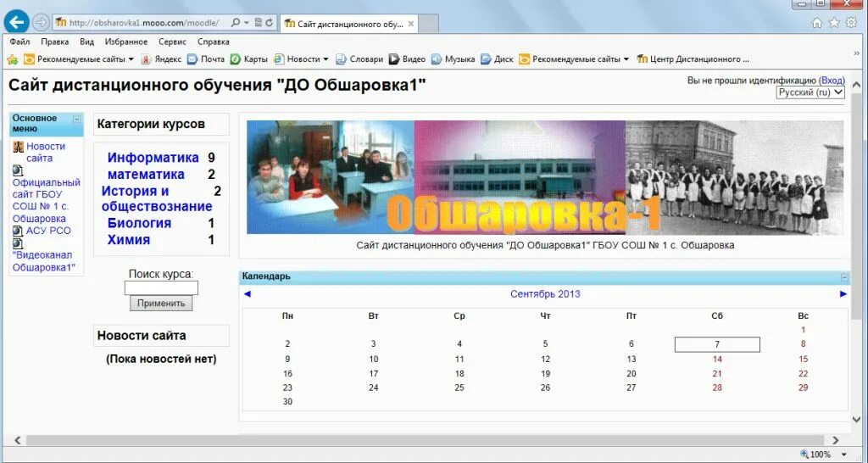The image size is (868, 463).
Task: Open the Биология course category
Action: (140, 223)
